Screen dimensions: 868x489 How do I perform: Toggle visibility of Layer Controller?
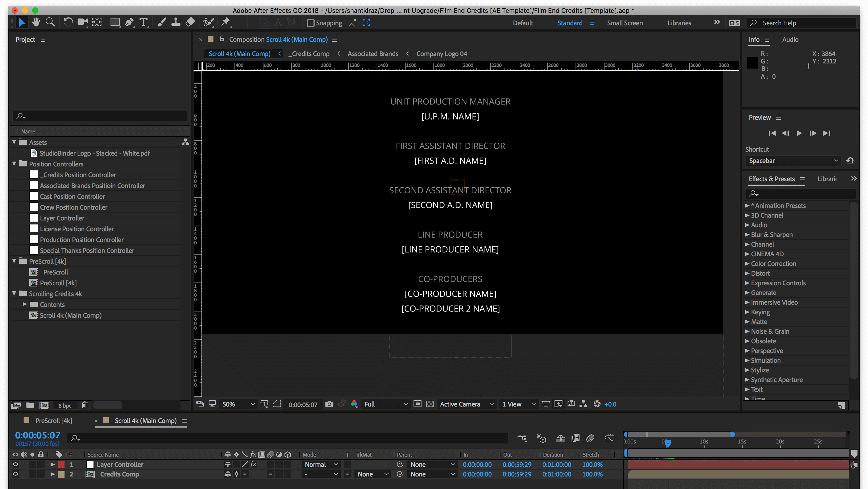[15, 465]
